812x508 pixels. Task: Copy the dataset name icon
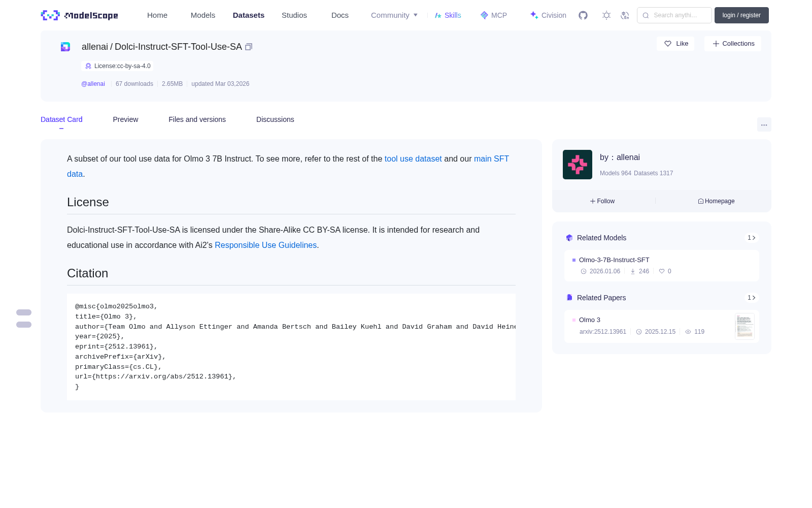tap(249, 47)
